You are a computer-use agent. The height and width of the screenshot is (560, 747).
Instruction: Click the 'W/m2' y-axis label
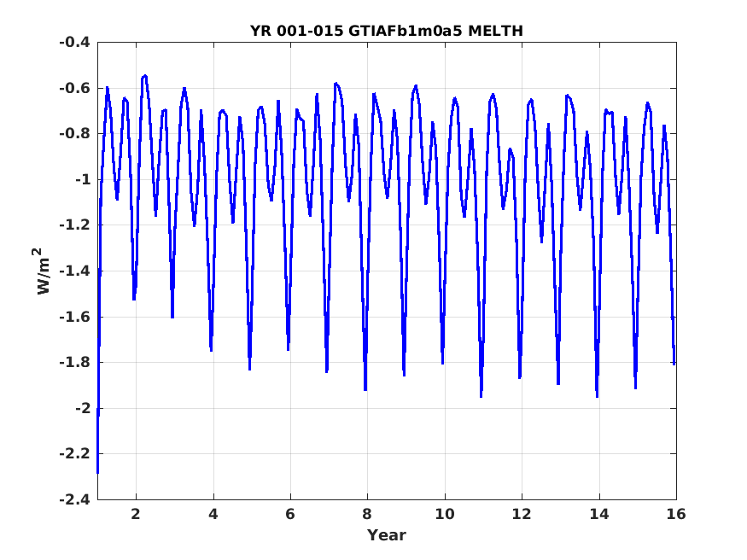click(42, 271)
